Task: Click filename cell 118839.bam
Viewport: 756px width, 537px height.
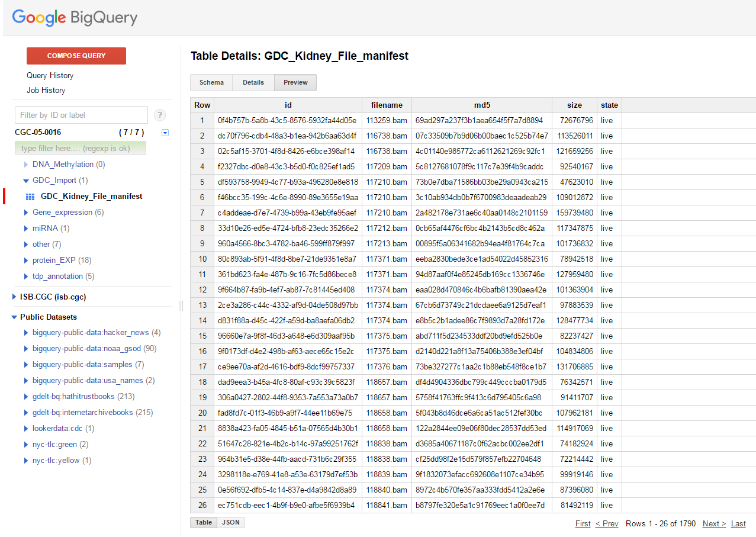Action: [x=387, y=475]
